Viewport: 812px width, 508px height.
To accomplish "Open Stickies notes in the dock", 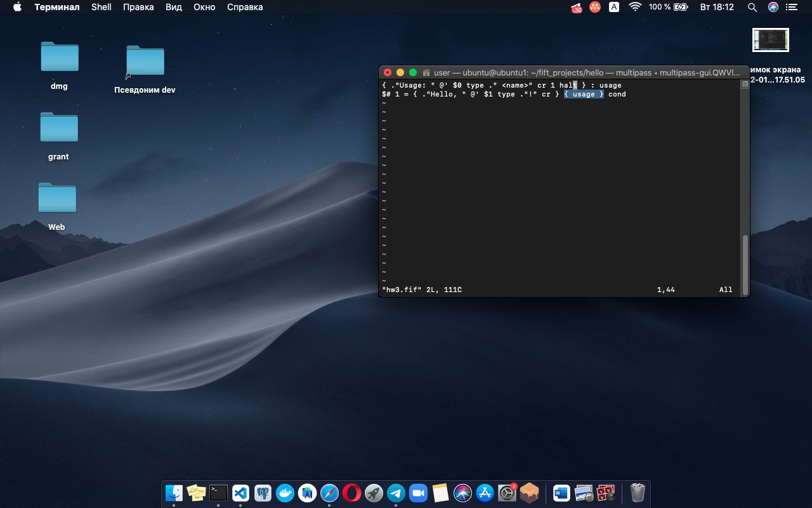I will pyautogui.click(x=196, y=493).
